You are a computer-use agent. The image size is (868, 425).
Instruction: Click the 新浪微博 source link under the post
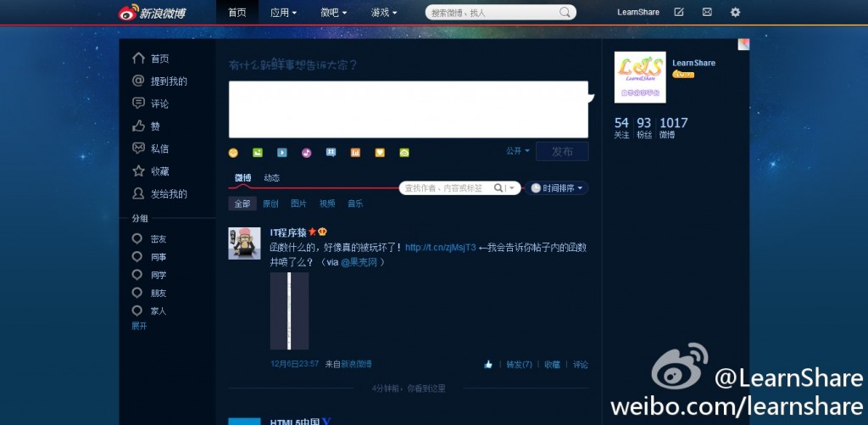[356, 364]
